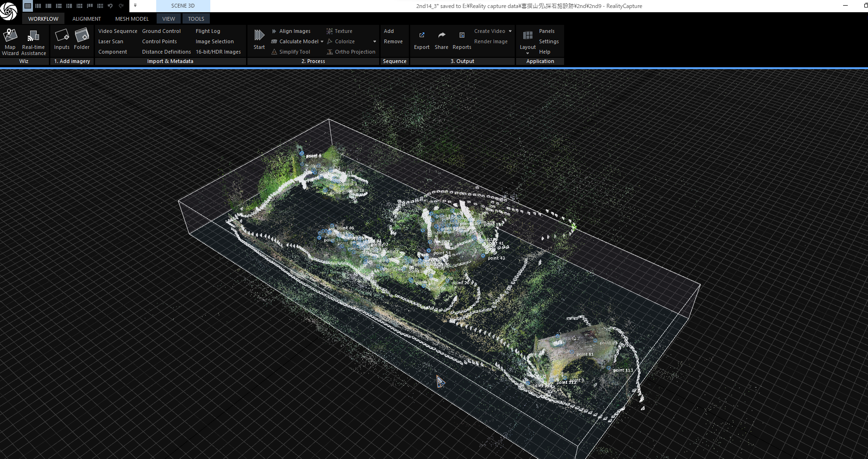Select the SCENE 3D context tab

click(x=183, y=6)
